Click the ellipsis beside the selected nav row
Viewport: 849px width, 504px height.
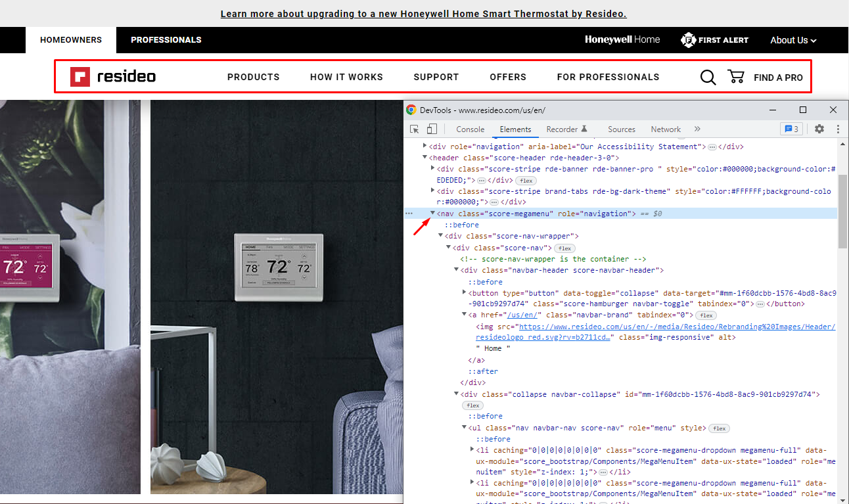coord(409,214)
